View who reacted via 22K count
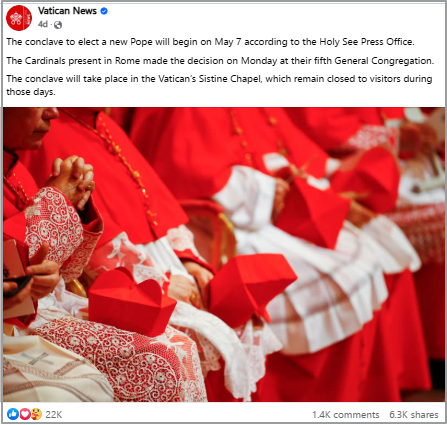The image size is (447, 425). tap(54, 414)
